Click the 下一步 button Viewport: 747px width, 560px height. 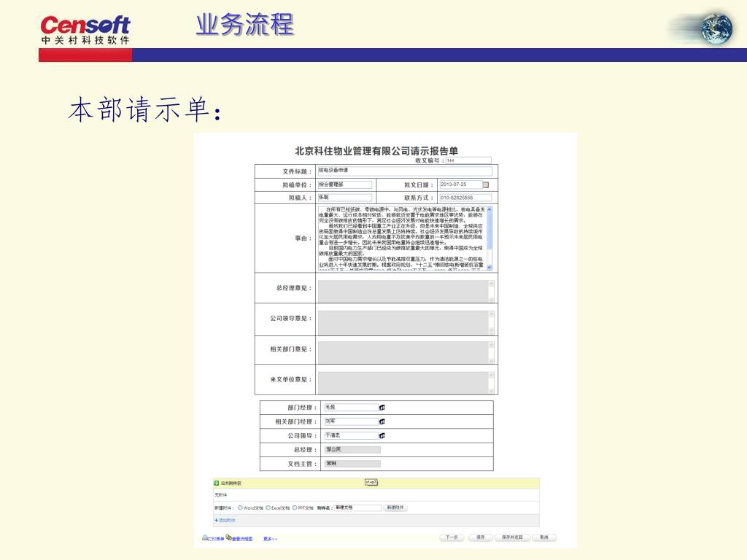pyautogui.click(x=452, y=537)
